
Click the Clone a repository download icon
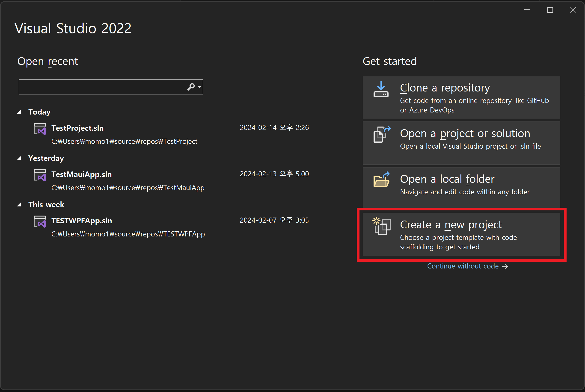click(381, 89)
